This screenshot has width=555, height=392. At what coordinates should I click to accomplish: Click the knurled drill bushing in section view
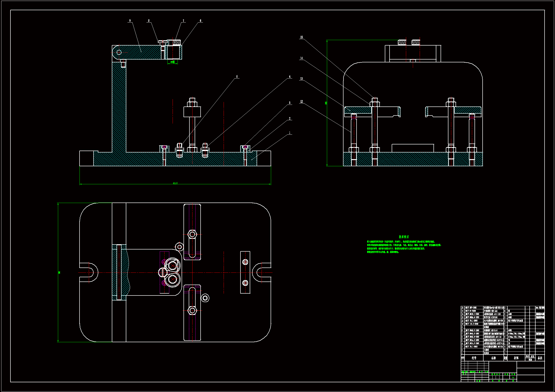177,42
